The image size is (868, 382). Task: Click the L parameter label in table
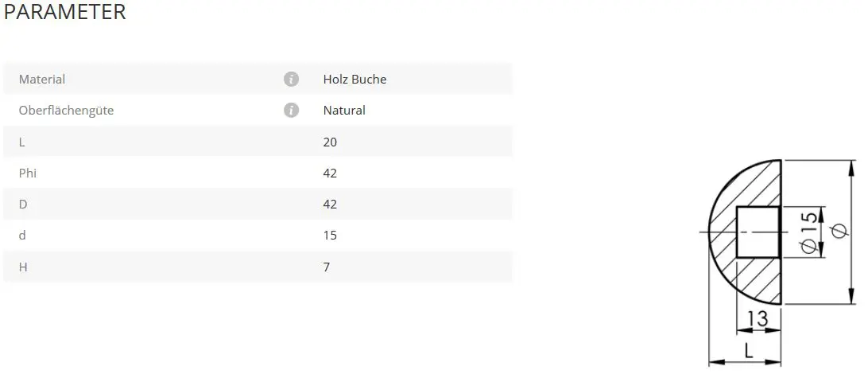coord(22,142)
